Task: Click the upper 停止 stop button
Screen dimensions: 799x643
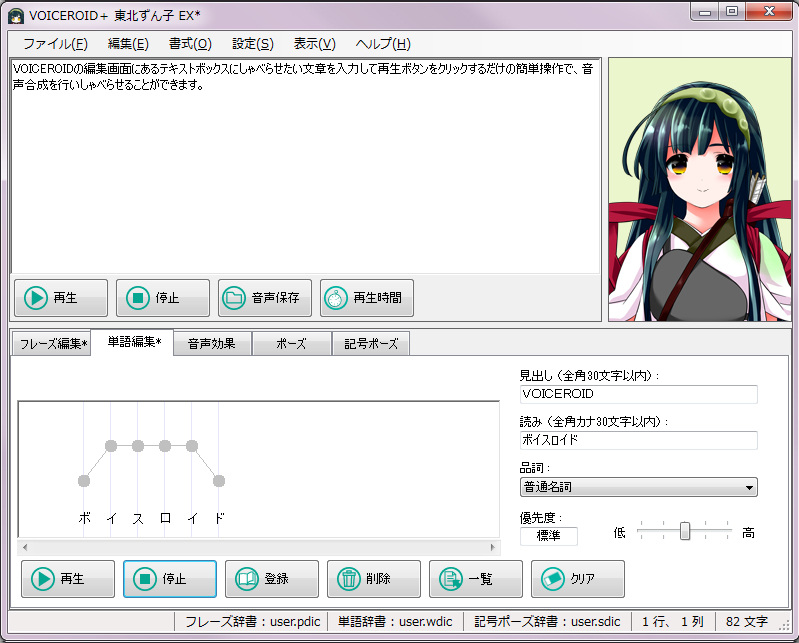Action: tap(163, 298)
